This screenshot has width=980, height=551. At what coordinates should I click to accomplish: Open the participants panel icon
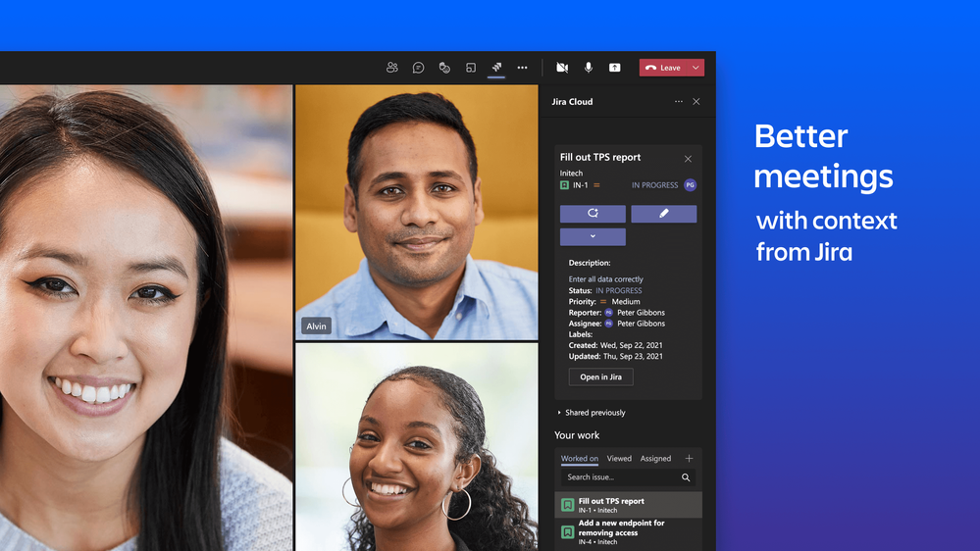pos(391,68)
